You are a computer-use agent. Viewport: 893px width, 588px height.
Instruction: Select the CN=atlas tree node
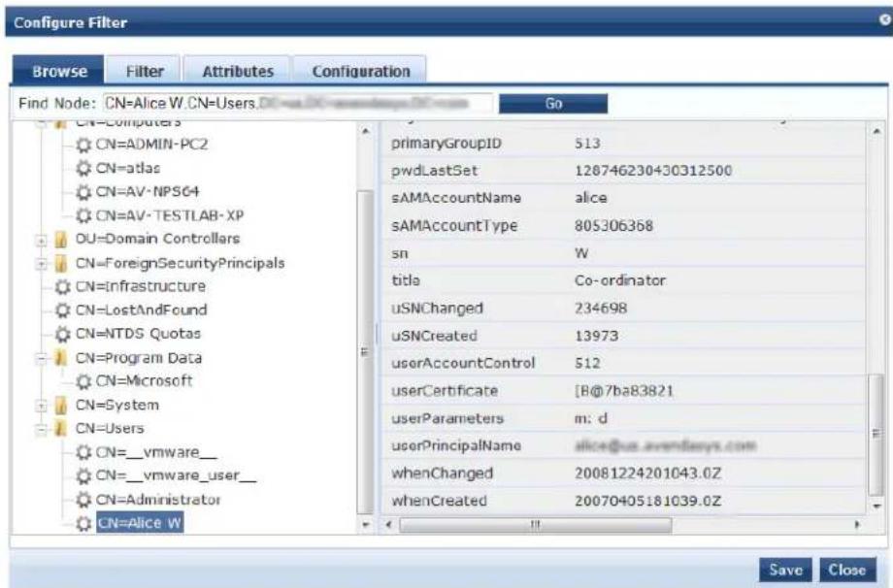pyautogui.click(x=127, y=169)
